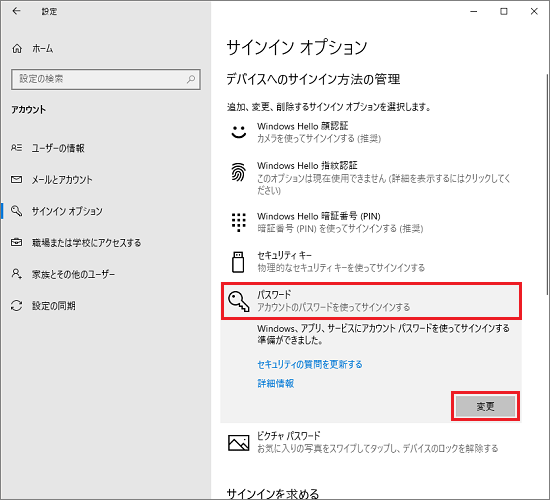Click the 変更 button
550x500 pixels.
(485, 406)
